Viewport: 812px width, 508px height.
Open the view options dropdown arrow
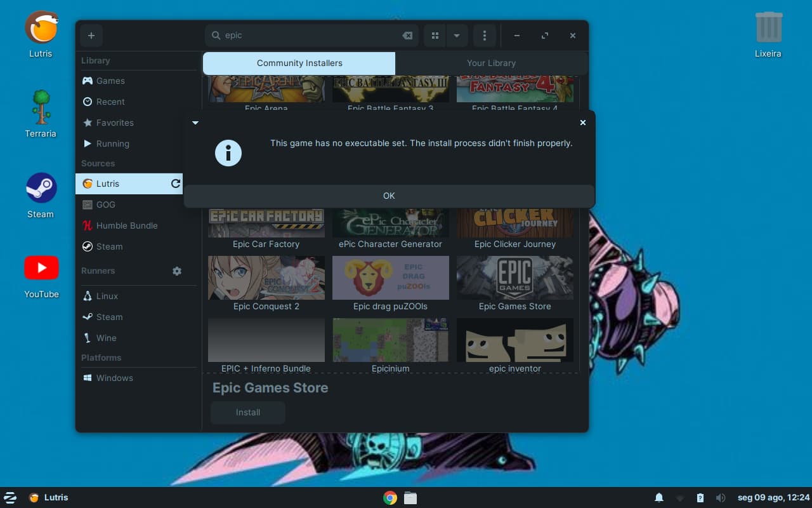pyautogui.click(x=457, y=36)
